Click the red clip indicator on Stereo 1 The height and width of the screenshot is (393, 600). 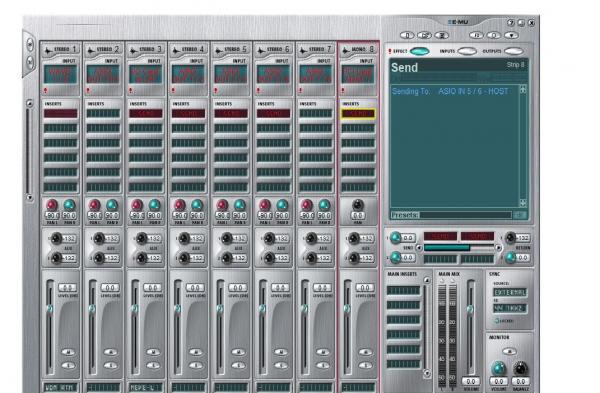pyautogui.click(x=46, y=90)
